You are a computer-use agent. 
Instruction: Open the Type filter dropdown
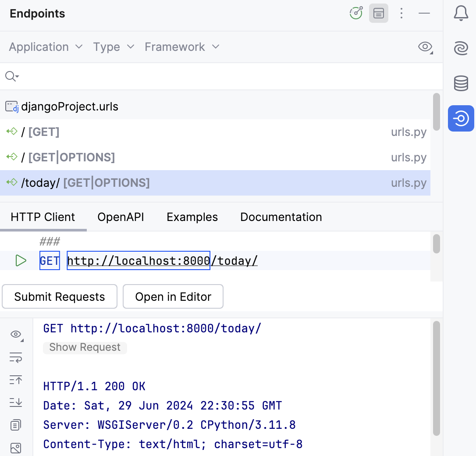(x=113, y=47)
